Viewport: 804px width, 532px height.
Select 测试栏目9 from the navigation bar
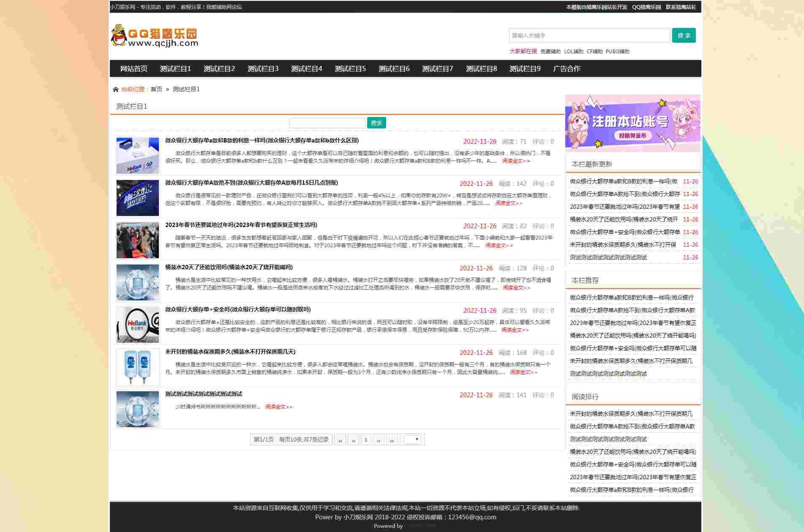point(524,68)
